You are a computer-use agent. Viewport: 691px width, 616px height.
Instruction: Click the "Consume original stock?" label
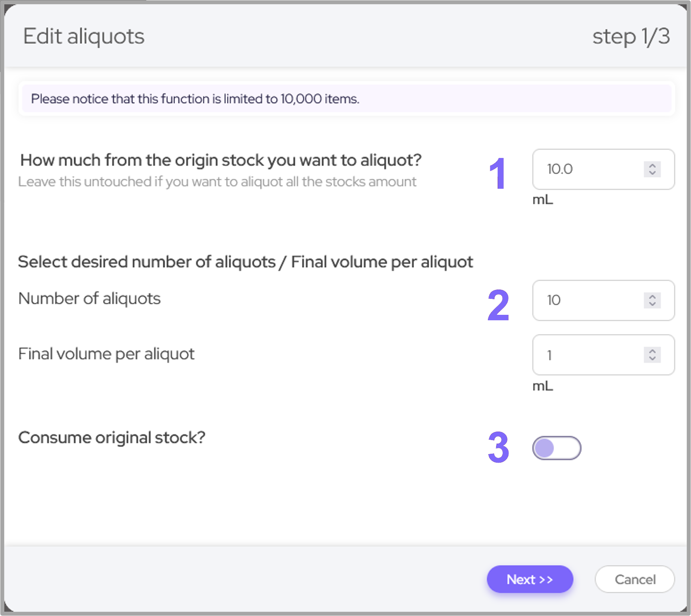point(112,438)
